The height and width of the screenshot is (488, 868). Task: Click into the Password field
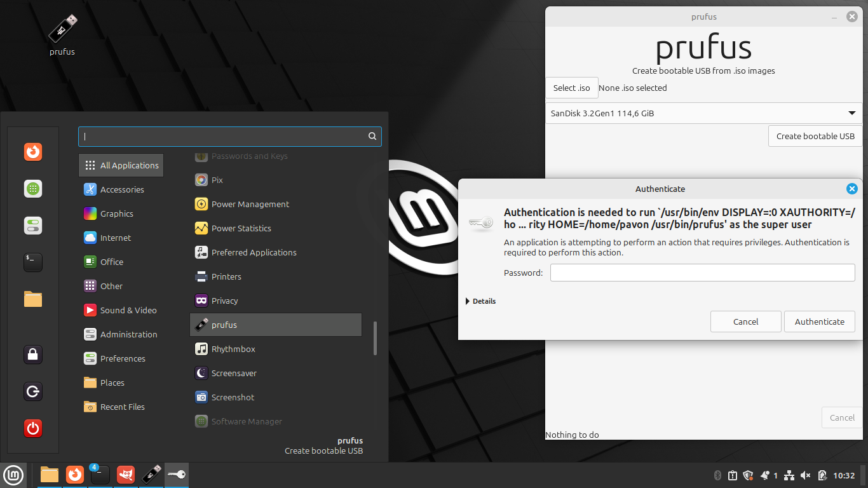point(703,273)
